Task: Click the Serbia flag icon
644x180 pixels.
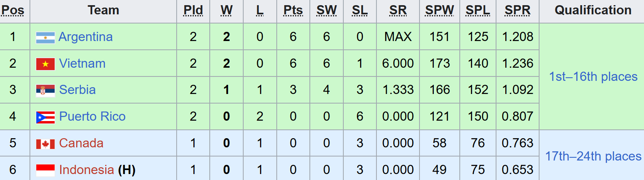Action: click(x=45, y=90)
